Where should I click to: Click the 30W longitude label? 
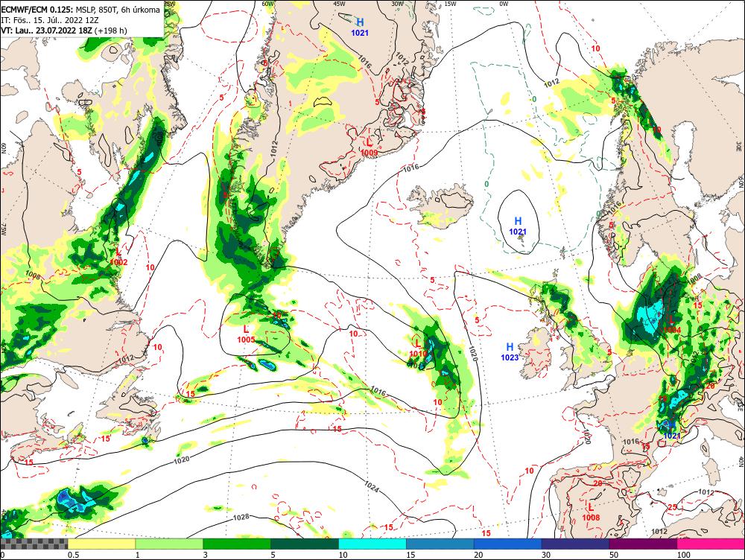pos(397,4)
